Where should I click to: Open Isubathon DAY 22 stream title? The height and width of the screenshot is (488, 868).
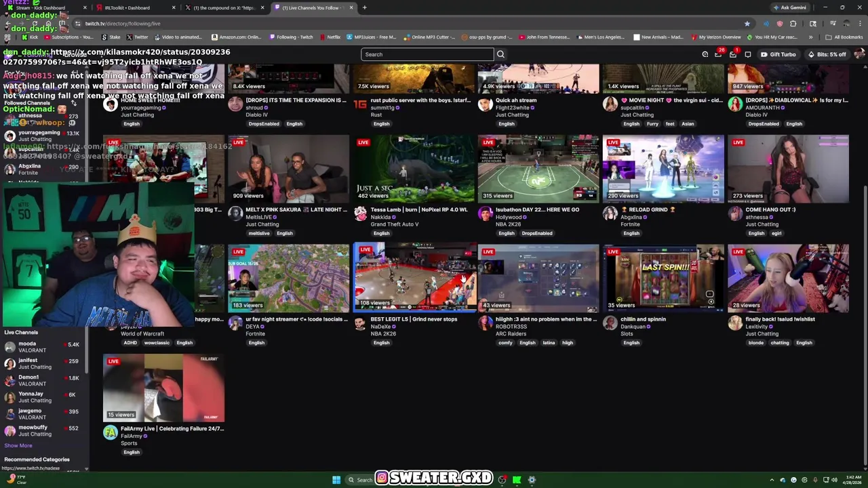click(x=537, y=209)
